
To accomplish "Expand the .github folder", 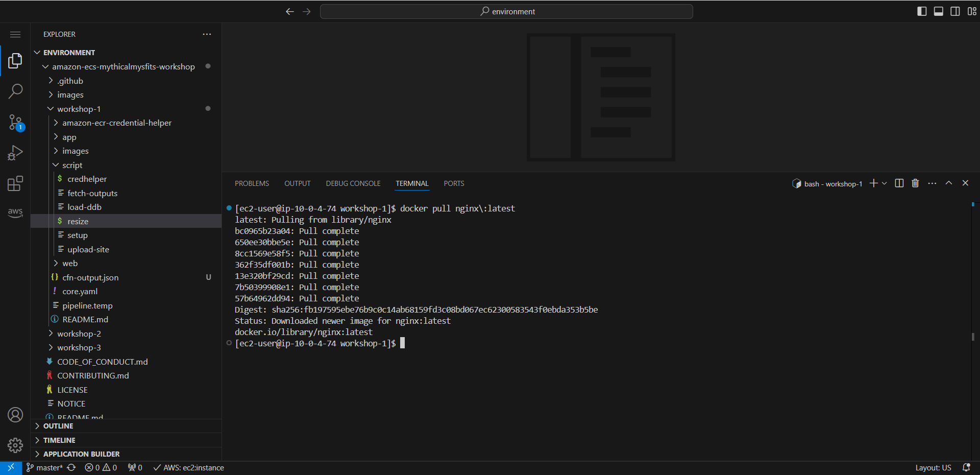I will (x=126, y=81).
